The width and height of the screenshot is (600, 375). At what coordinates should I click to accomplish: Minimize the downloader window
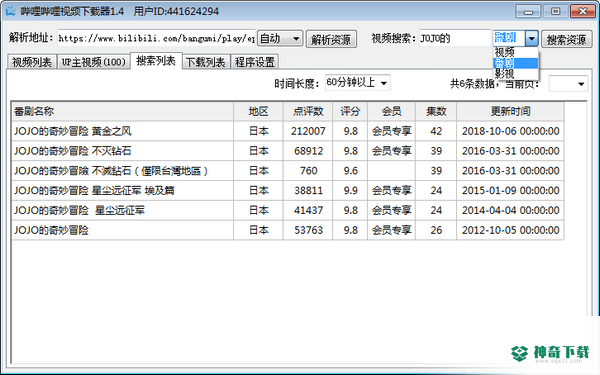click(x=528, y=11)
